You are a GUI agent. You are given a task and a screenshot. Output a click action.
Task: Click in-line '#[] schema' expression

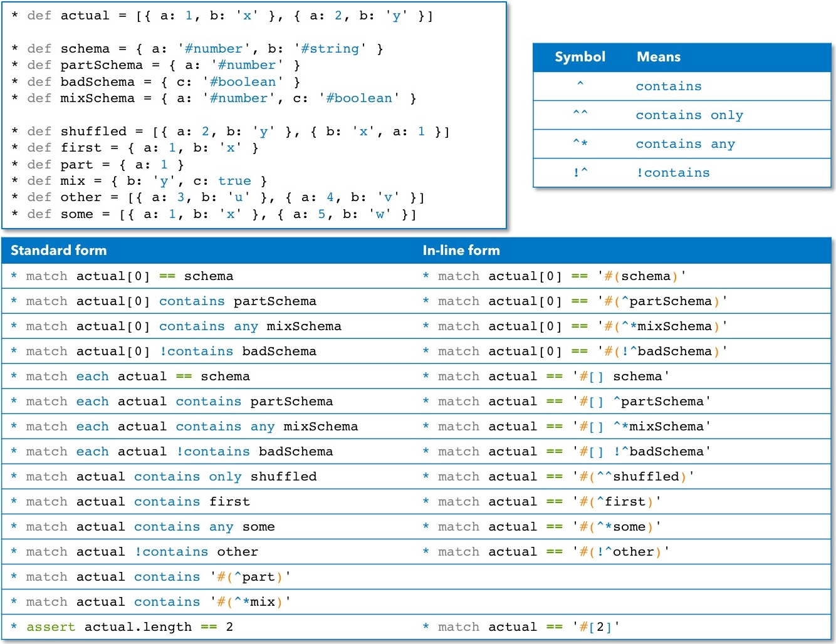[621, 377]
